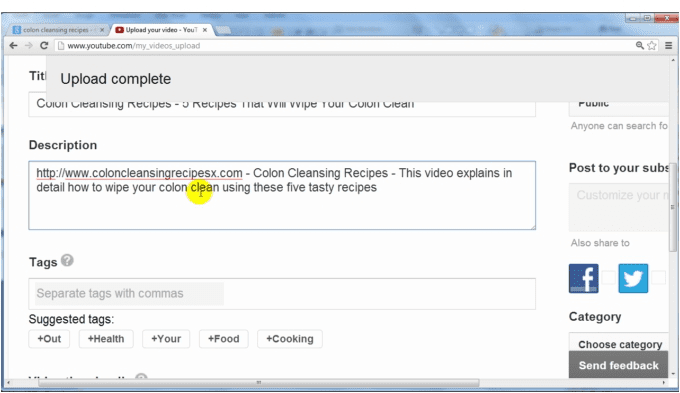
Task: Bookmark this page with the star icon
Action: pyautogui.click(x=652, y=46)
